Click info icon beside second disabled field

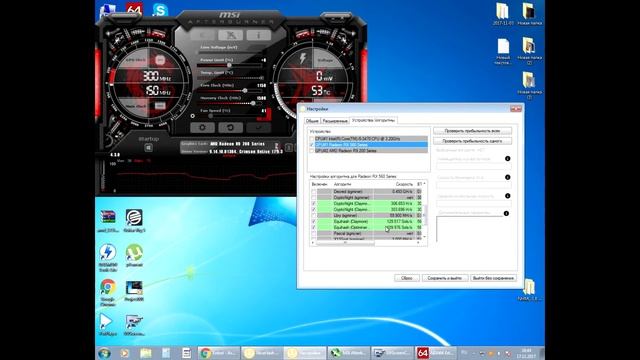click(x=507, y=177)
